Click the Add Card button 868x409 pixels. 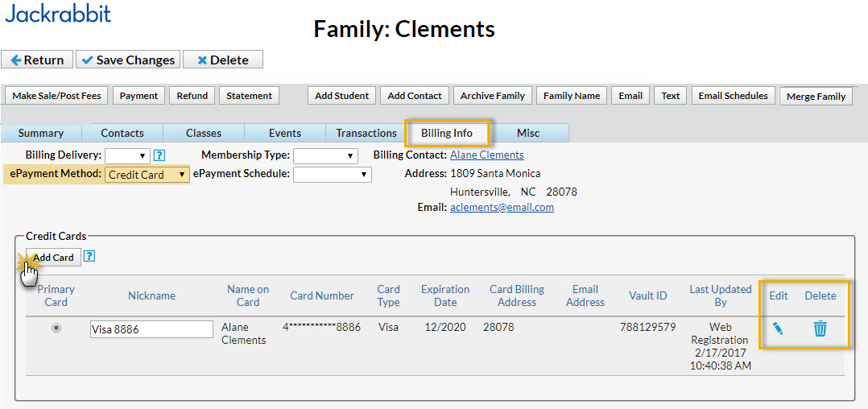click(x=53, y=258)
